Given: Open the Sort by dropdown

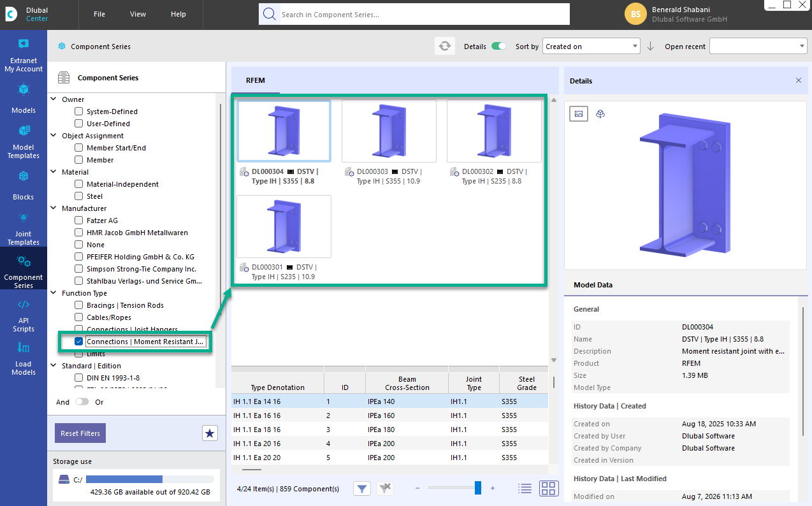Looking at the screenshot, I should click(x=591, y=47).
